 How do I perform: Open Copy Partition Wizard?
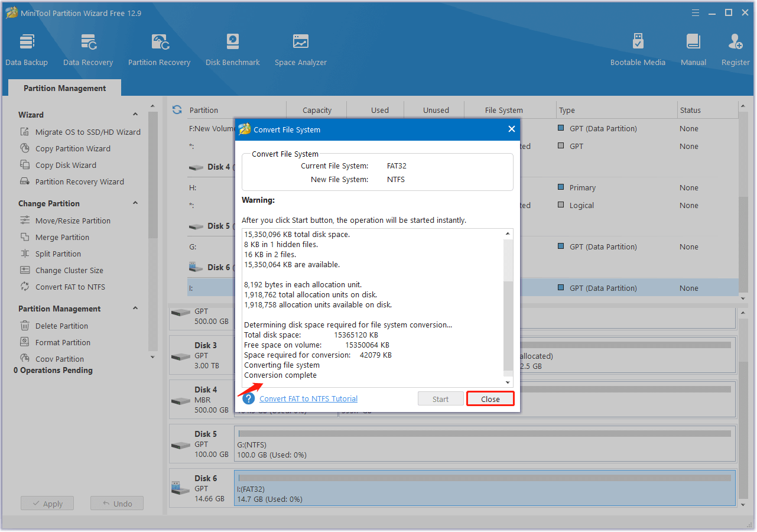point(73,148)
